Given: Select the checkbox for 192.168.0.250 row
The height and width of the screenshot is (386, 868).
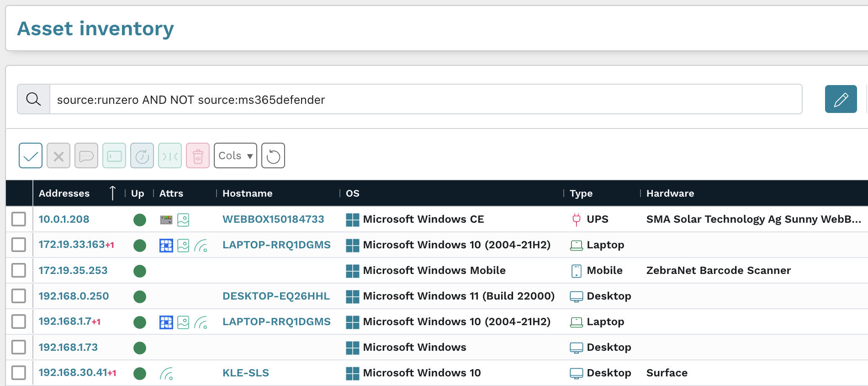Looking at the screenshot, I should [x=19, y=296].
